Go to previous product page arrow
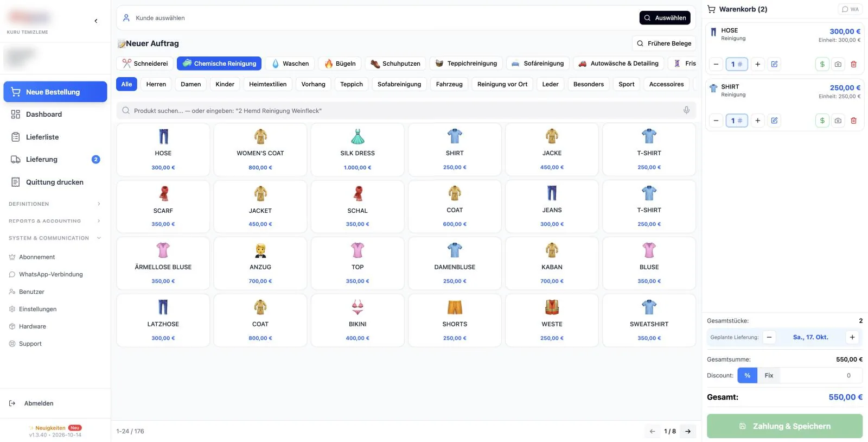This screenshot has height=442, width=868. [x=653, y=431]
